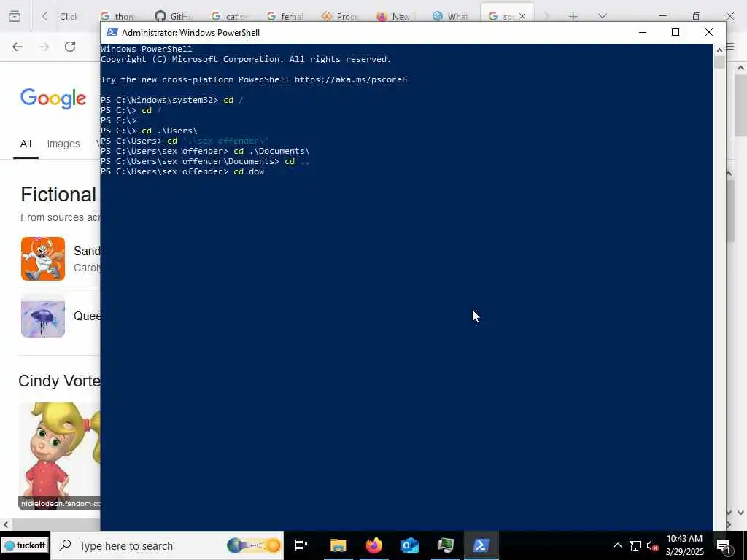The image size is (747, 560).
Task: Show hidden system tray icons
Action: [617, 545]
